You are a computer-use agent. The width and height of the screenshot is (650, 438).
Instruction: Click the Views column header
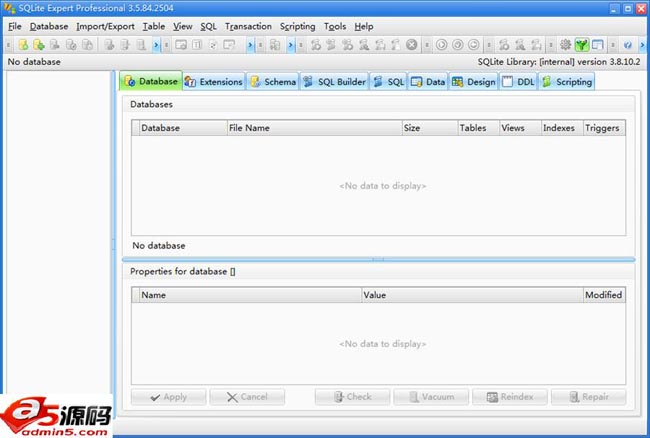click(x=520, y=128)
